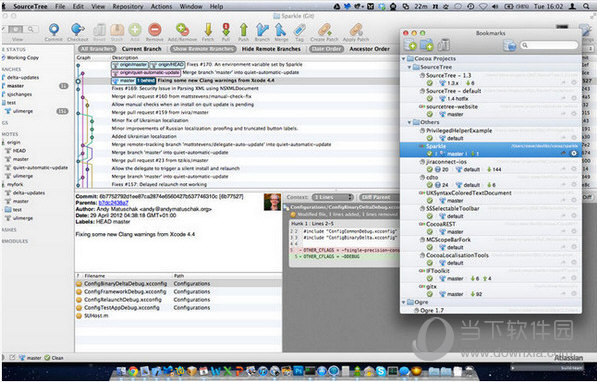Select Date Order sorting
The height and width of the screenshot is (382, 597).
tap(326, 49)
